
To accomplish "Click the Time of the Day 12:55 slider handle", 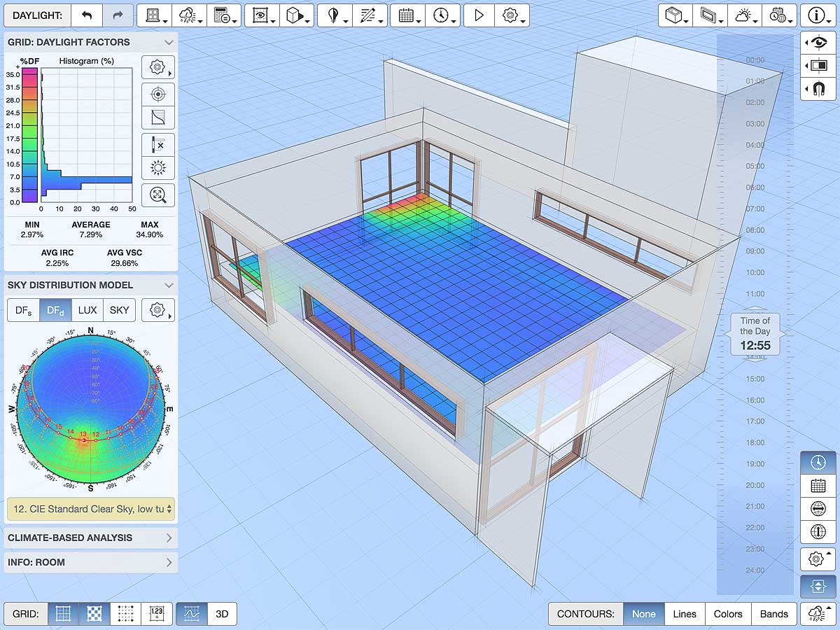I will tap(755, 335).
